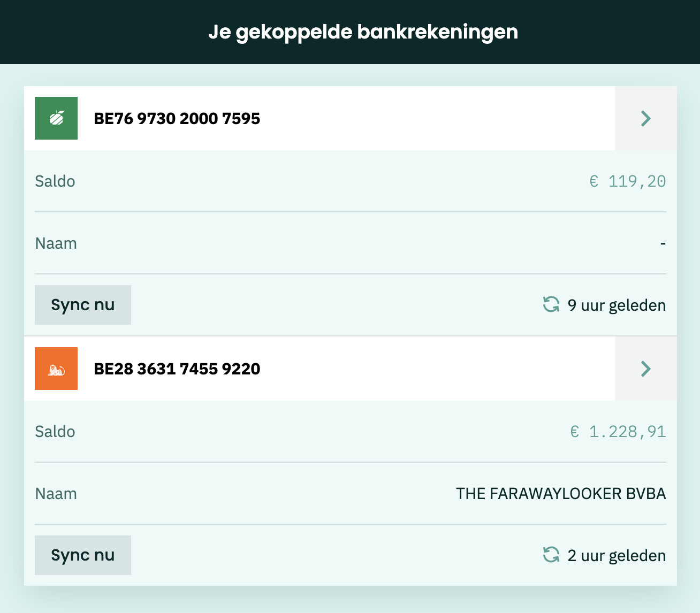Click the 2 uur geleden sync status
Screen dimensions: 700x613
pyautogui.click(x=616, y=555)
